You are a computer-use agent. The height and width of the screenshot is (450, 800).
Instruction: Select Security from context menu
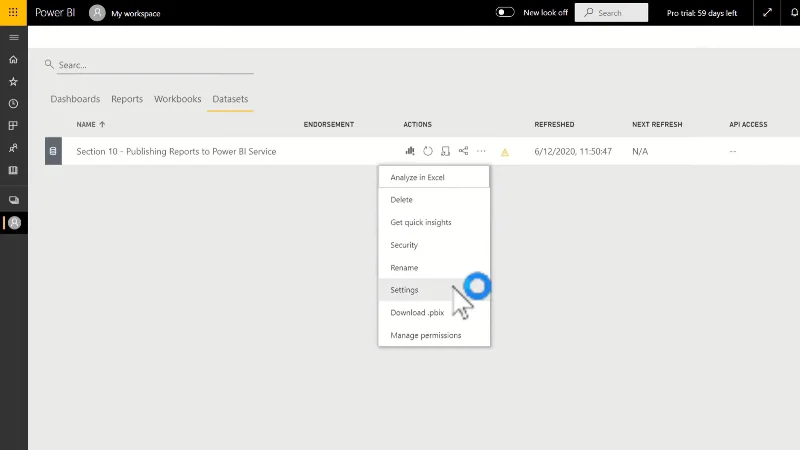[434, 245]
